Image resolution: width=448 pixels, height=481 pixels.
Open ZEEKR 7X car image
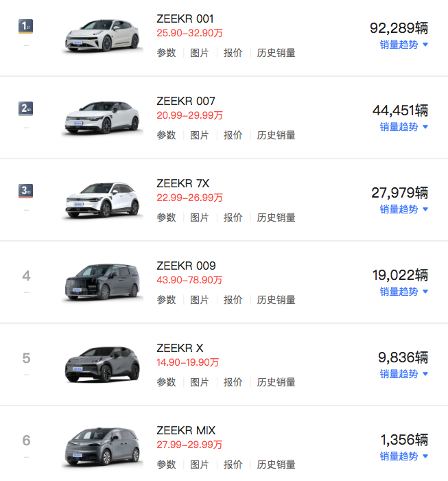[x=102, y=201]
